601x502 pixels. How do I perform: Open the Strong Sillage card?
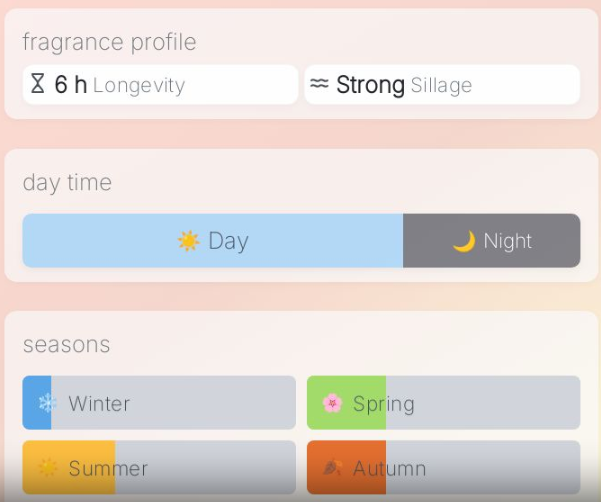441,85
